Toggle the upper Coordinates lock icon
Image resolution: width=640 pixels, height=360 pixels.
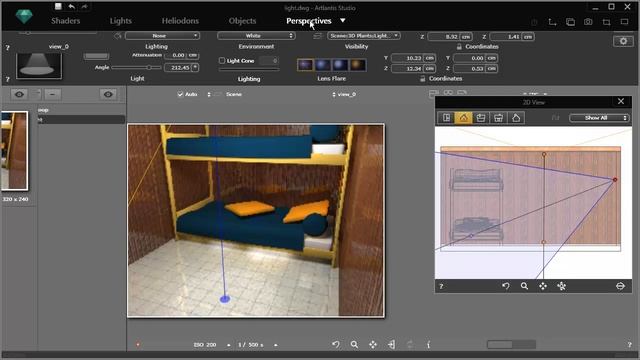[459, 47]
